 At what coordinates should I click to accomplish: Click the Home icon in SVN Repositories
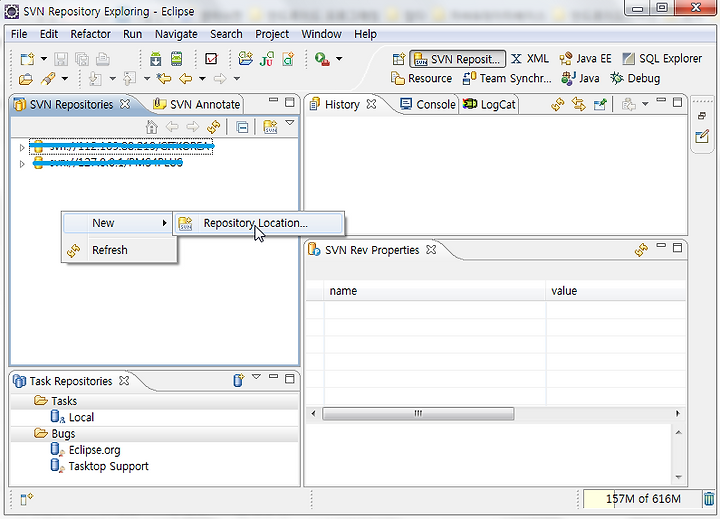[x=152, y=126]
